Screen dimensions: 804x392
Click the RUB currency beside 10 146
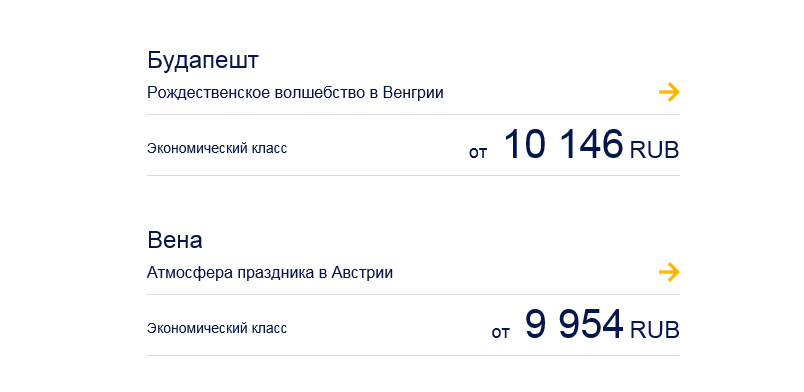click(x=654, y=150)
